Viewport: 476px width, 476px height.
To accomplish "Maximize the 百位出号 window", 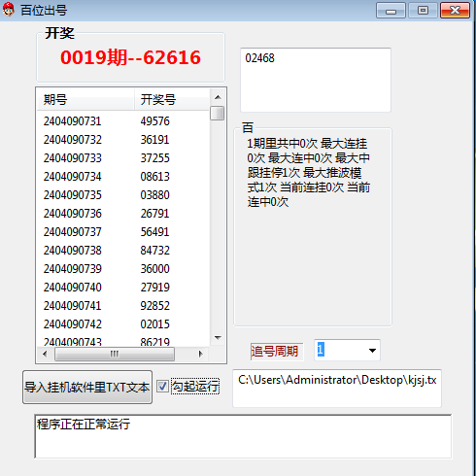I will click(423, 11).
